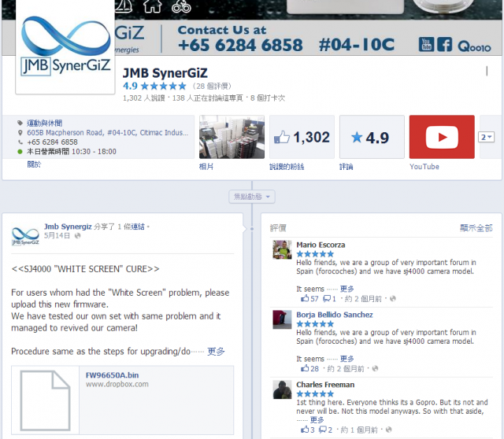Click the comment icon on Charles Freeman's review
The image size is (504, 439).
point(323,430)
